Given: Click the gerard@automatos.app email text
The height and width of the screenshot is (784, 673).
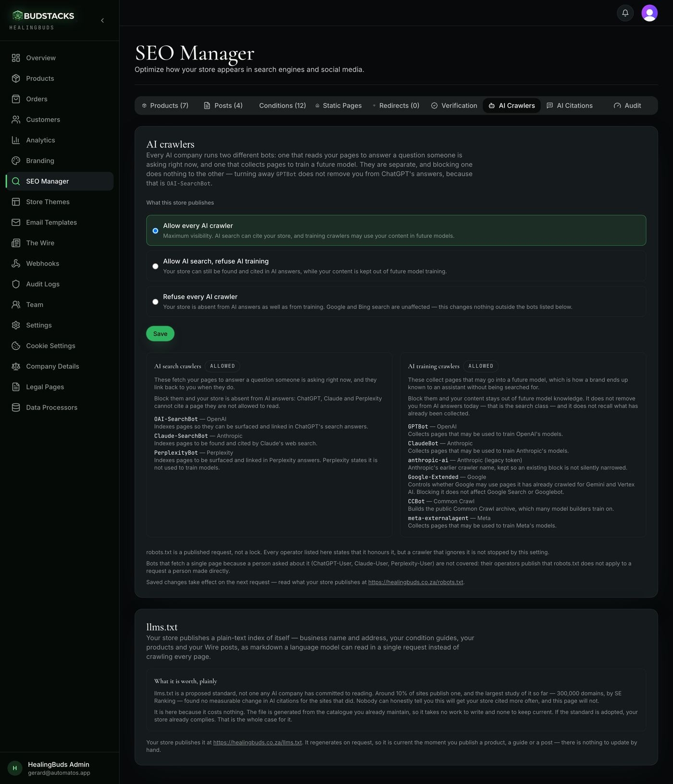Looking at the screenshot, I should pyautogui.click(x=59, y=773).
